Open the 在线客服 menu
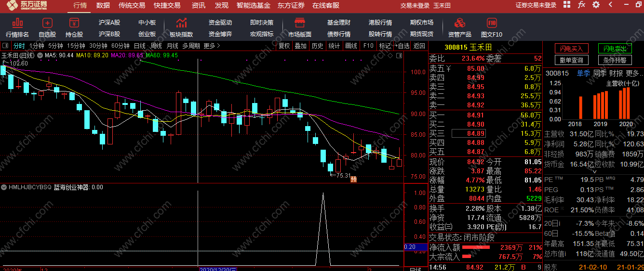The height and width of the screenshot is (271, 644). (x=326, y=5)
